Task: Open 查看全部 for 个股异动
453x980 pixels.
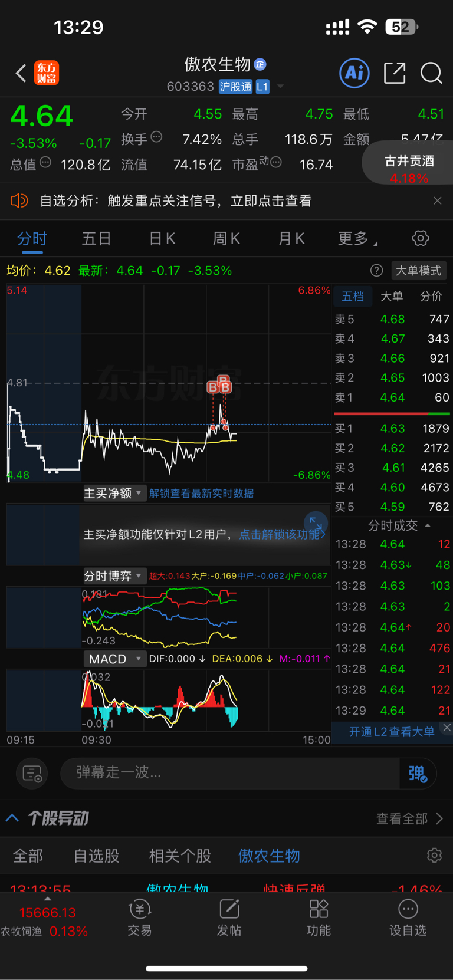Action: pyautogui.click(x=409, y=818)
